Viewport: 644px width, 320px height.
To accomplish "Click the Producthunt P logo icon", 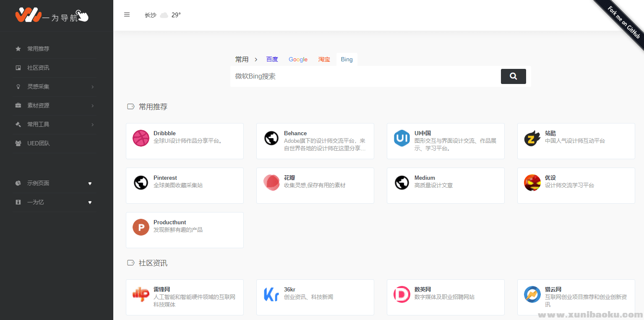I will pos(141,227).
